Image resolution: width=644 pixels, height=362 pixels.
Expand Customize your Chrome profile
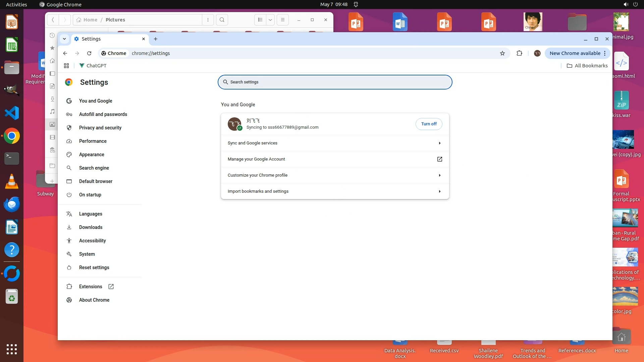pyautogui.click(x=334, y=175)
